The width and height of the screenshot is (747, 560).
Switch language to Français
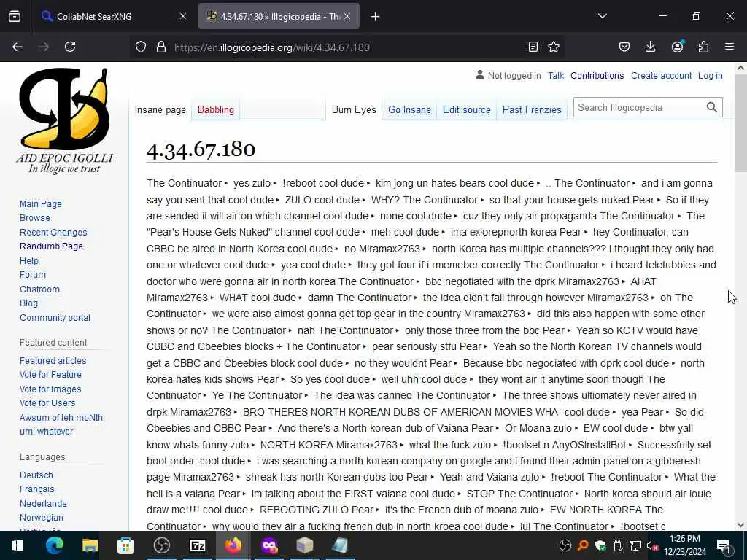tap(36, 489)
